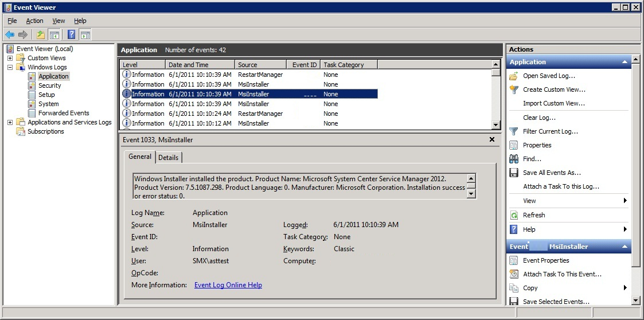This screenshot has width=644, height=320.
Task: Collapse the Application actions section header
Action: pyautogui.click(x=625, y=62)
